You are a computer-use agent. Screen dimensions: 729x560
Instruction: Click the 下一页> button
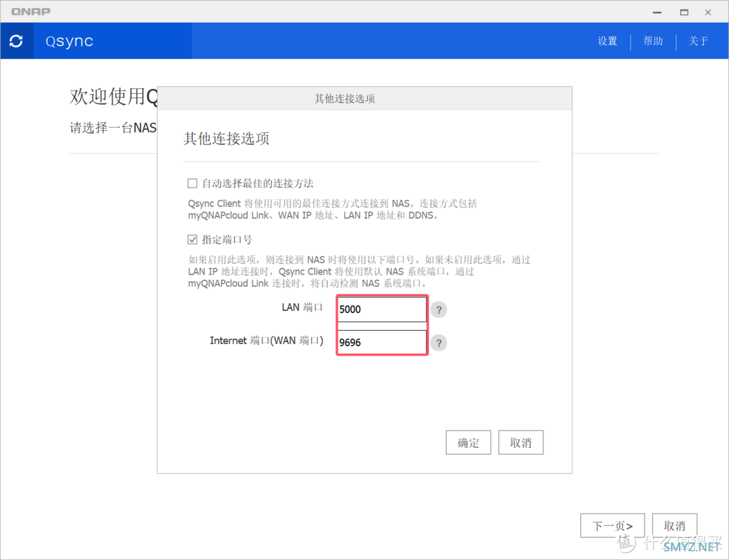(x=612, y=526)
